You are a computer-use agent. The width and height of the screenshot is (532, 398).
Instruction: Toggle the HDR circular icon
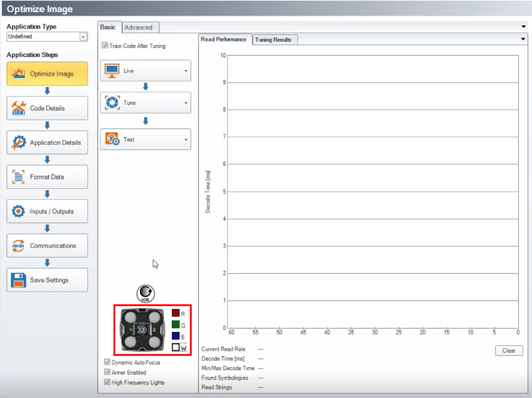click(145, 293)
